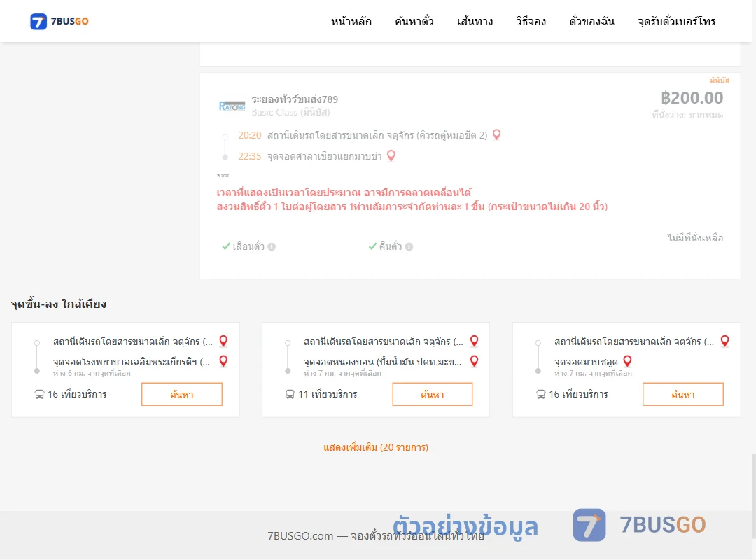
Task: Open map pin for จุดจอดหนองบอน stop
Action: click(x=475, y=361)
